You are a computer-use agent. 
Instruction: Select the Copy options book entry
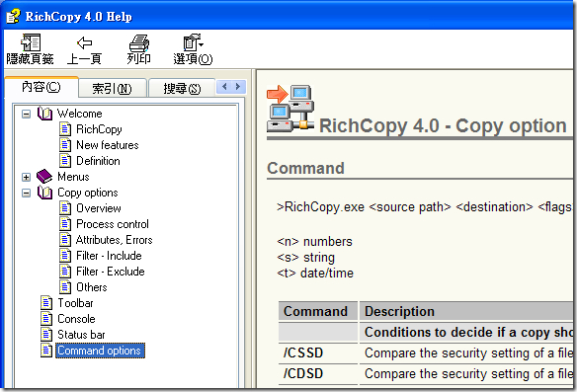[x=88, y=193]
